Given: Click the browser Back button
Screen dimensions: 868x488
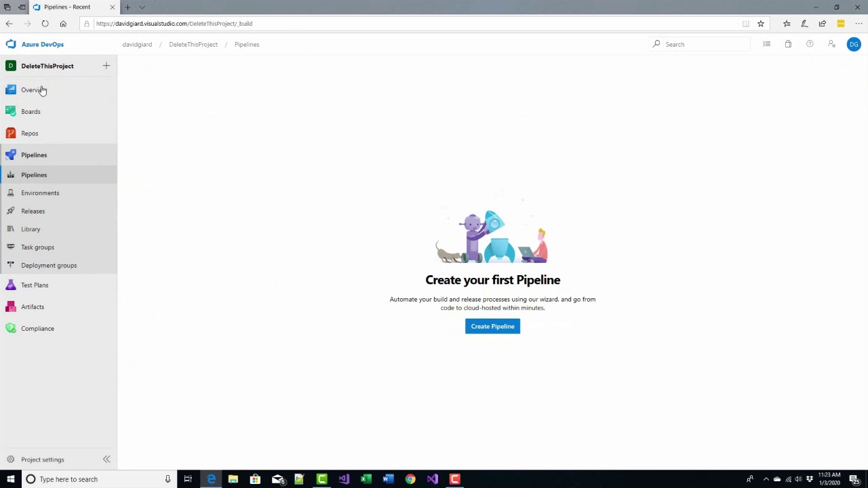Looking at the screenshot, I should [9, 24].
